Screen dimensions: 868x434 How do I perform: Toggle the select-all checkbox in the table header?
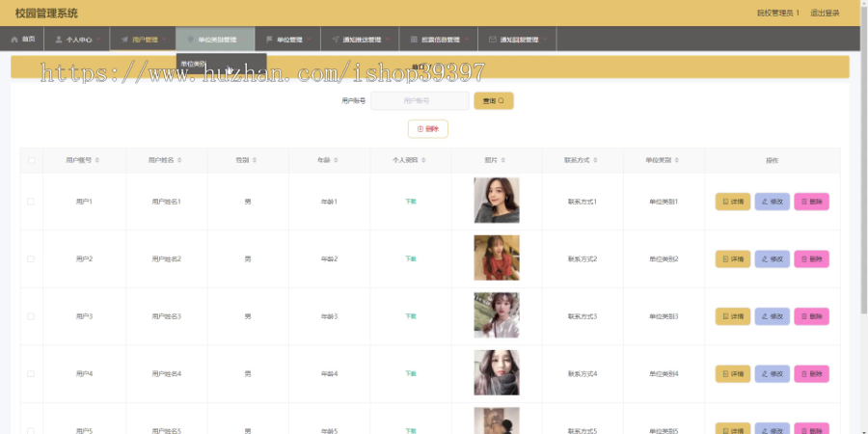pos(32,160)
